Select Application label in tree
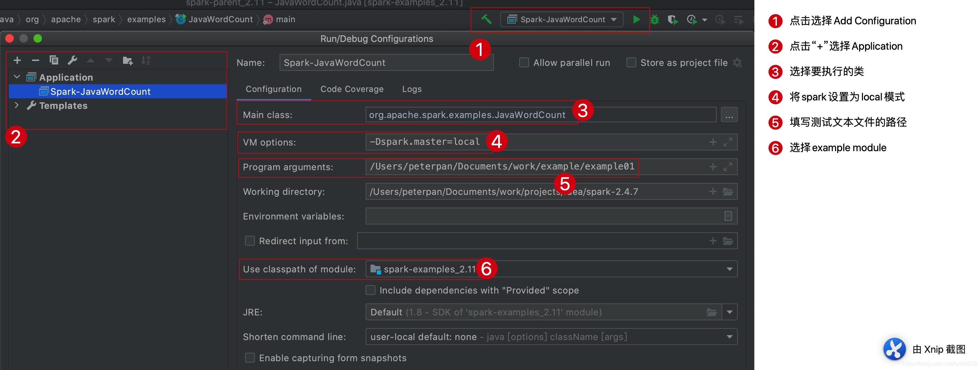The width and height of the screenshot is (980, 370). tap(66, 77)
